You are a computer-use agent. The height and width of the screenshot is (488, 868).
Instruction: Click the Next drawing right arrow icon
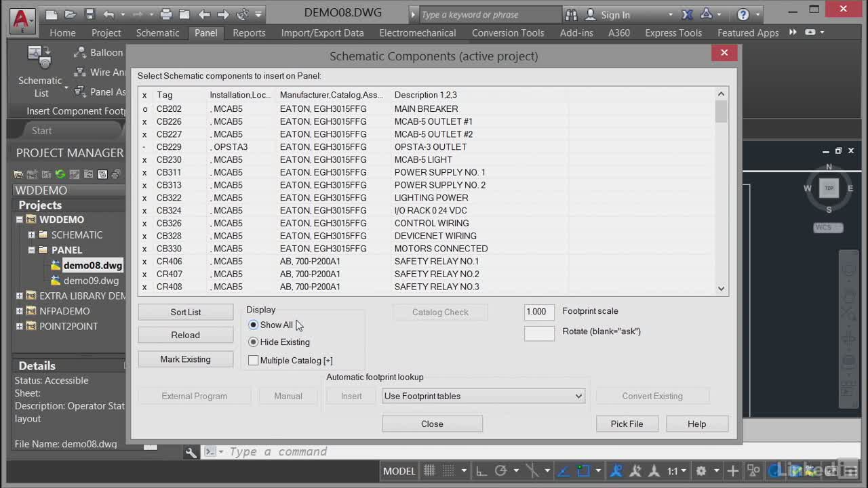[x=223, y=14]
